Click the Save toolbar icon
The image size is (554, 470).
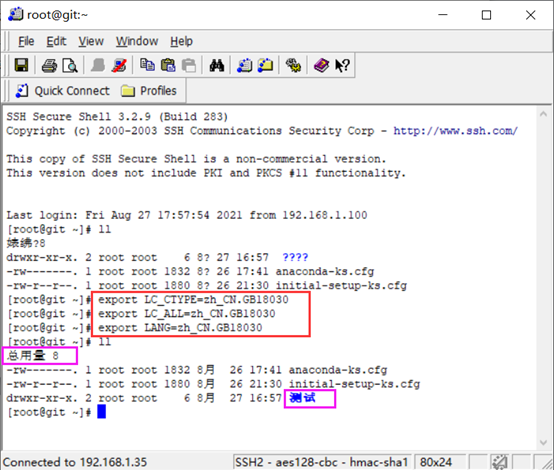21,65
